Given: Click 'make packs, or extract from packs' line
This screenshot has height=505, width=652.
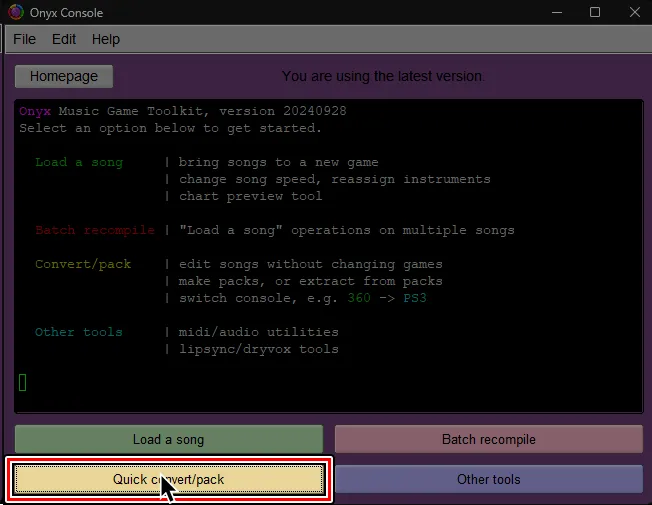Looking at the screenshot, I should tap(311, 281).
